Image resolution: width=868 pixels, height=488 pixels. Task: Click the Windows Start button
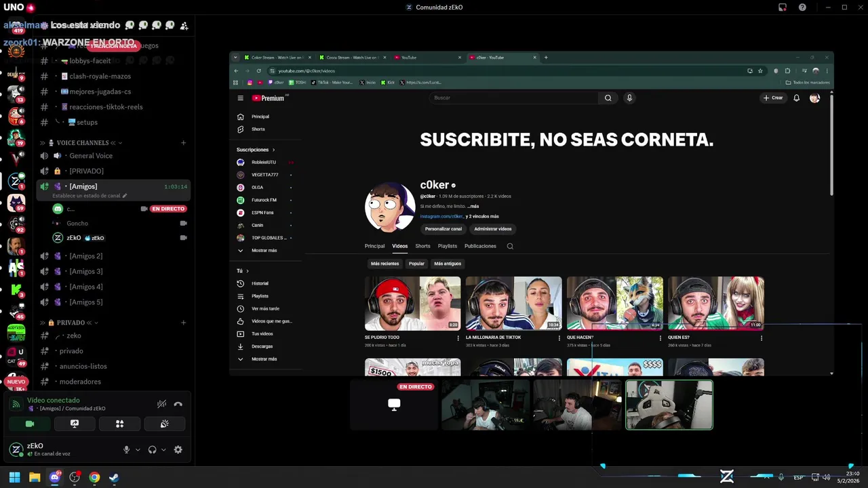[14, 477]
